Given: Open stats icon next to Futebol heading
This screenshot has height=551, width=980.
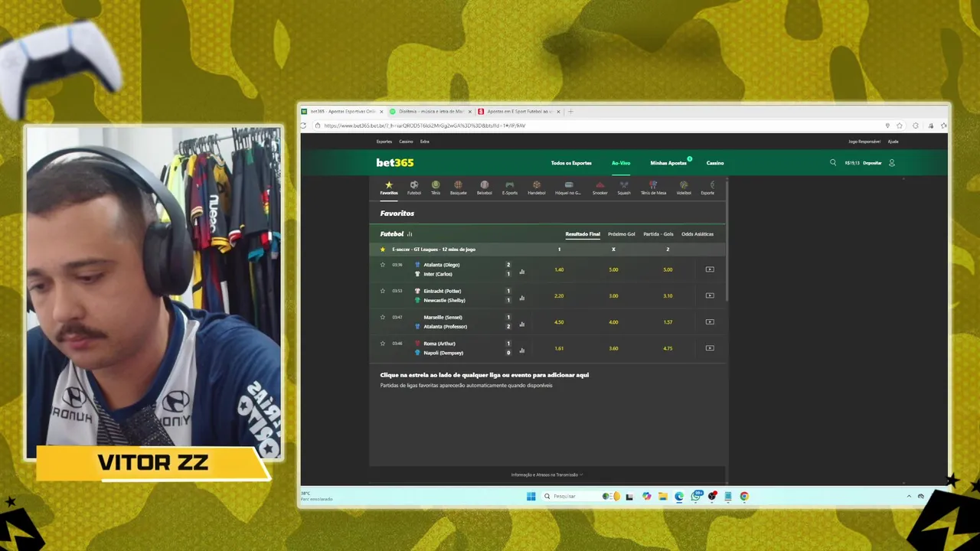Looking at the screenshot, I should (x=410, y=234).
